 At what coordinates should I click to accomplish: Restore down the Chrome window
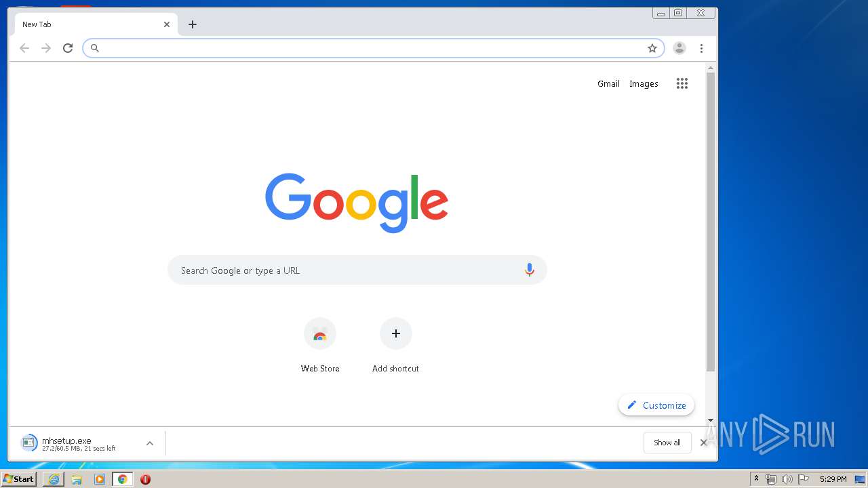pyautogui.click(x=678, y=13)
